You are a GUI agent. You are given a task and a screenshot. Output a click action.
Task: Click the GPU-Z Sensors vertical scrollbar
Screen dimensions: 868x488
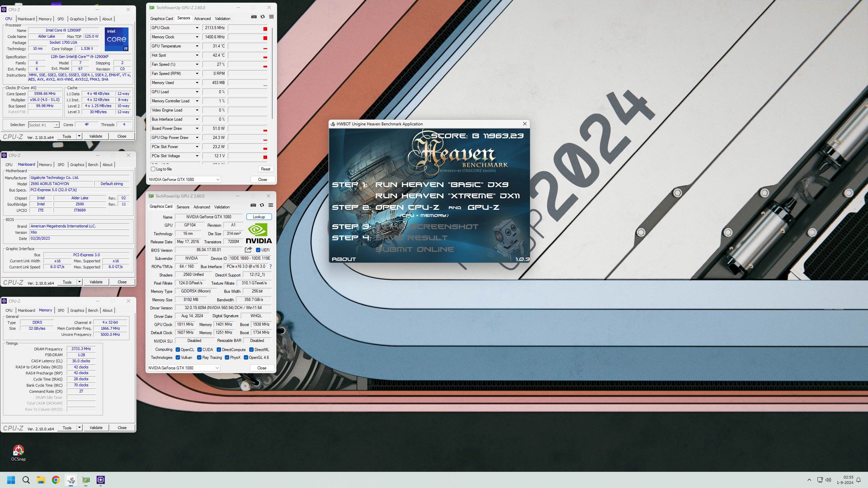pyautogui.click(x=272, y=73)
